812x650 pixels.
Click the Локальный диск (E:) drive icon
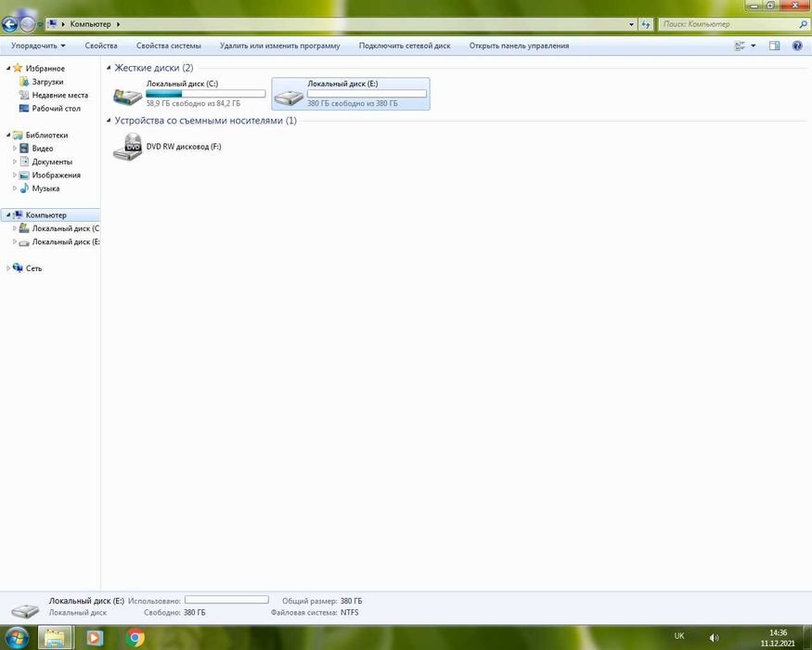(289, 97)
